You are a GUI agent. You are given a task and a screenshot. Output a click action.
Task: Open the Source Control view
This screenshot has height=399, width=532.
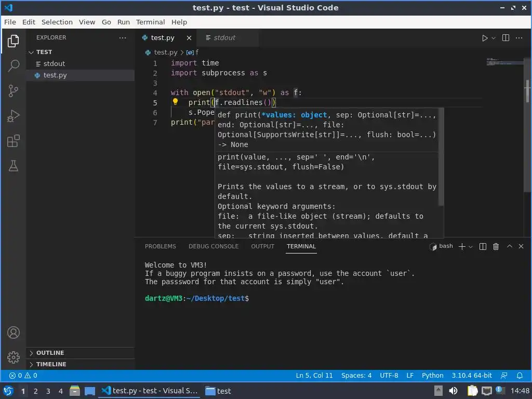tap(13, 90)
